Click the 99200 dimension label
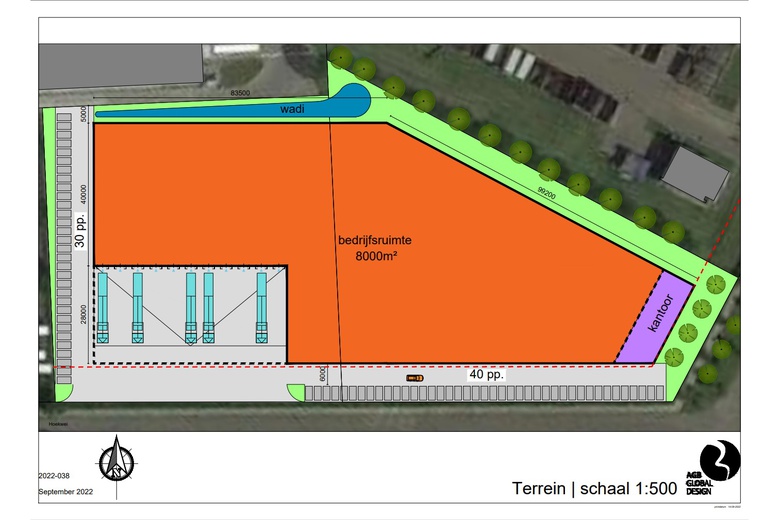Screen dimensions: 780x520 [547, 196]
